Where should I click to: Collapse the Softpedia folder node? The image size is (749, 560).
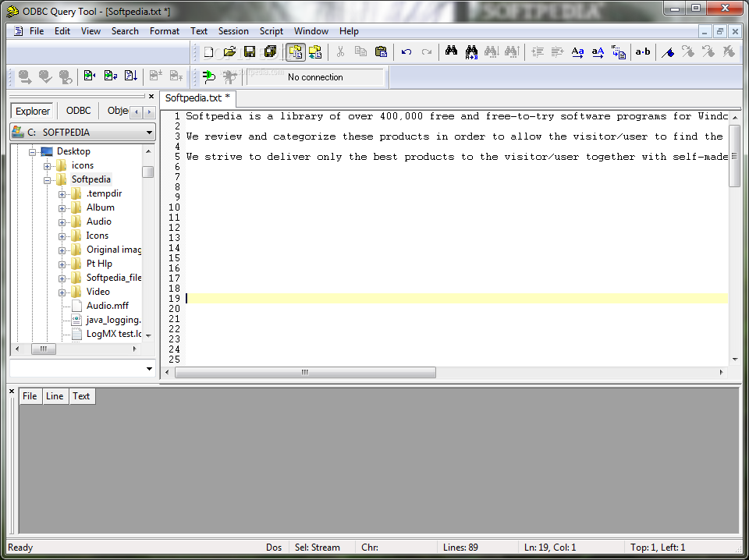48,180
